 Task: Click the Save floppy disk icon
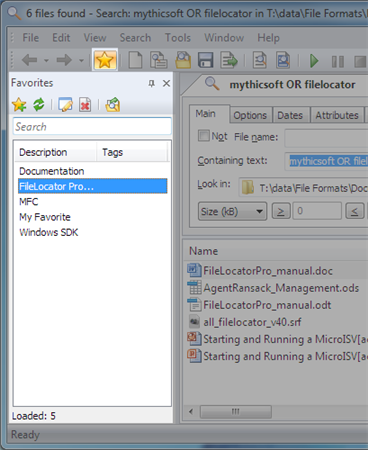click(x=205, y=60)
